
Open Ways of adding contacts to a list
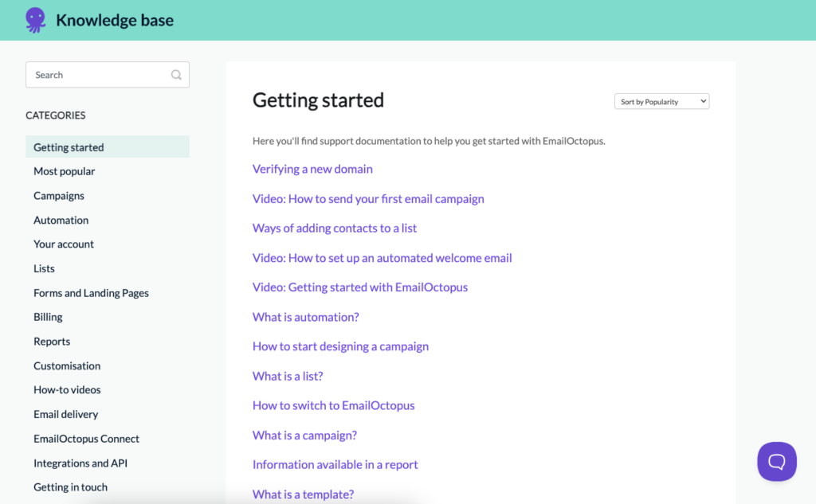335,228
